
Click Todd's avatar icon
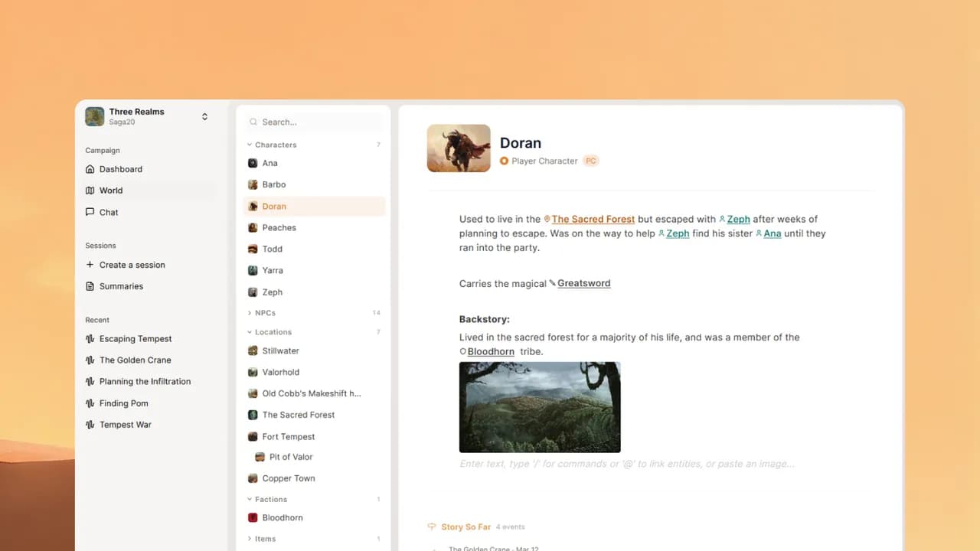pyautogui.click(x=253, y=249)
